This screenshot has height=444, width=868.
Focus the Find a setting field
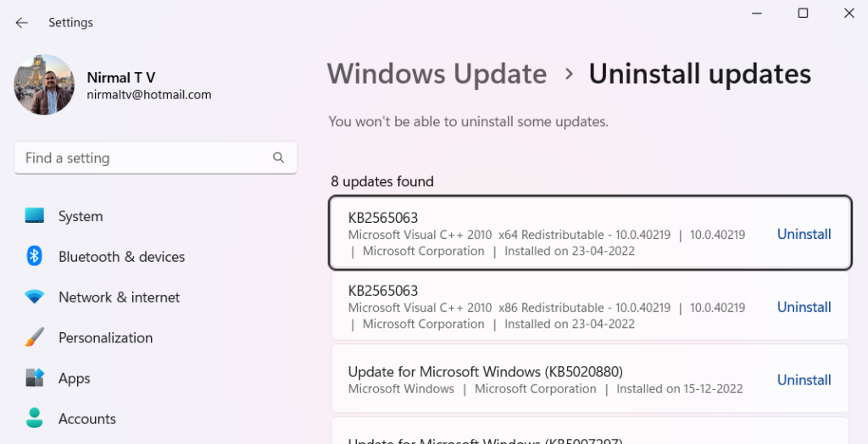(156, 158)
